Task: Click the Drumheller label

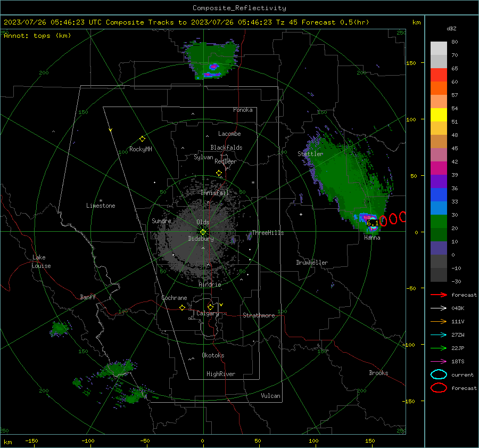Action: (312, 263)
